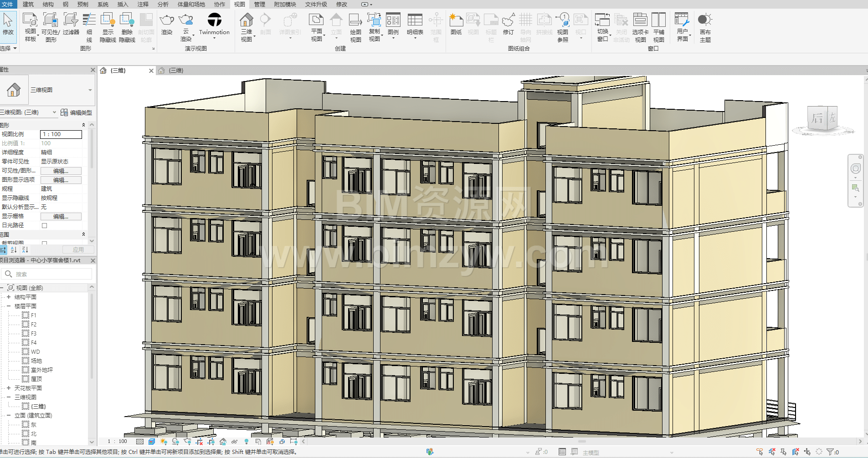Toggle the Crop View (裁剪视图) checkbox
This screenshot has height=458, width=868.
point(44,243)
